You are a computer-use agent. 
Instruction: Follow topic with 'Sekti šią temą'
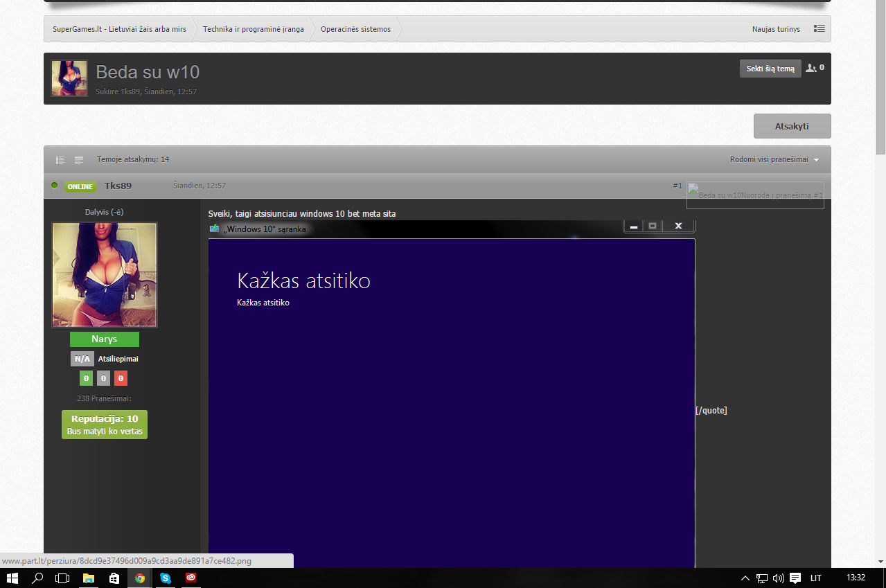(x=770, y=69)
